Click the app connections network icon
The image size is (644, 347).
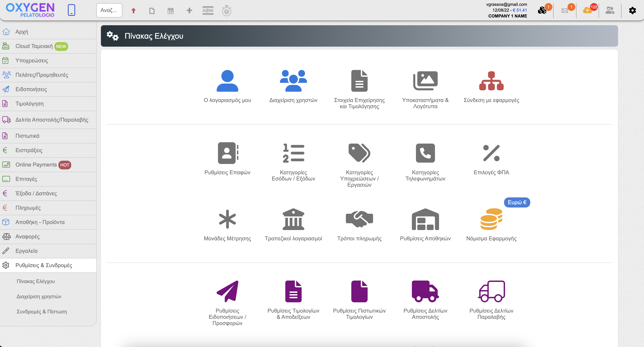[491, 81]
